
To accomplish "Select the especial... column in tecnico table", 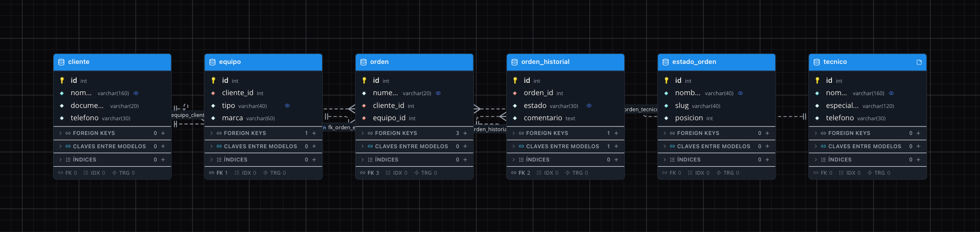I will (867, 106).
